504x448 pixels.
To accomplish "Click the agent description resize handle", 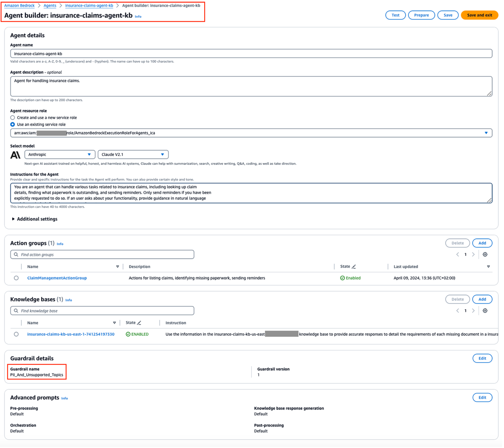I will [x=489, y=94].
